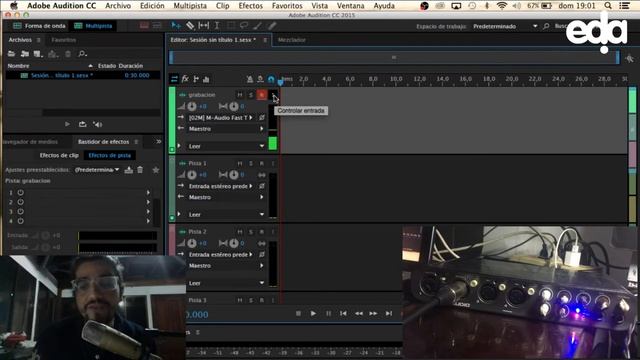The height and width of the screenshot is (360, 640).
Task: Adjust the grabacion track volume knob
Action: pyautogui.click(x=192, y=107)
